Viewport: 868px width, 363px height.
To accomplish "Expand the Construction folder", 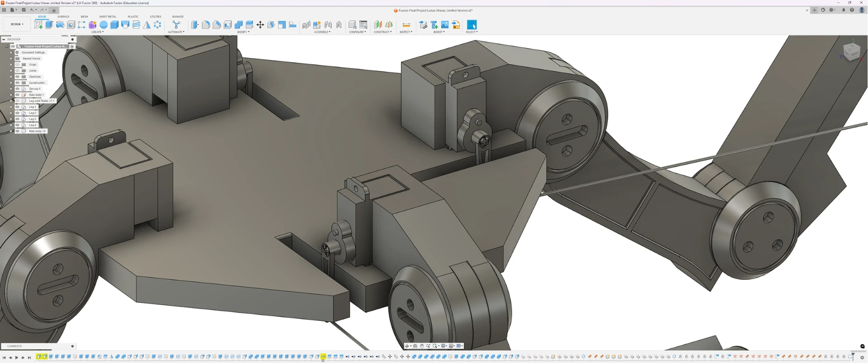I will pyautogui.click(x=11, y=83).
